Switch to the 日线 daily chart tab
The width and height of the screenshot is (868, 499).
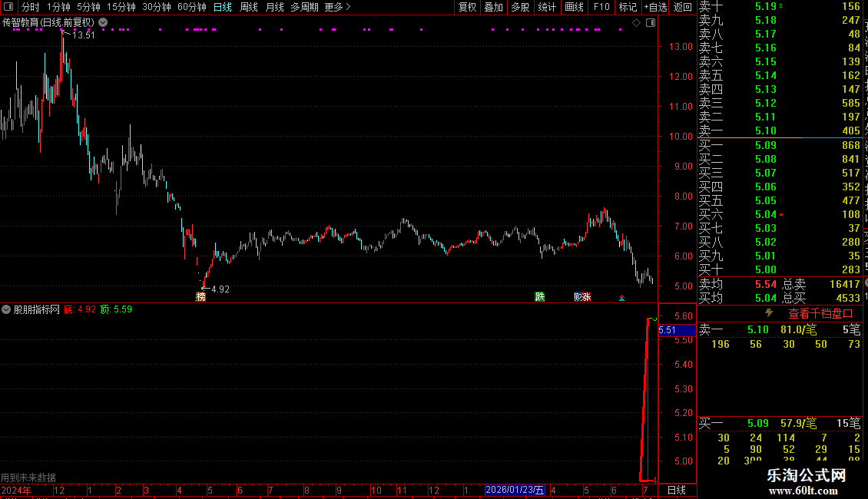[x=223, y=7]
